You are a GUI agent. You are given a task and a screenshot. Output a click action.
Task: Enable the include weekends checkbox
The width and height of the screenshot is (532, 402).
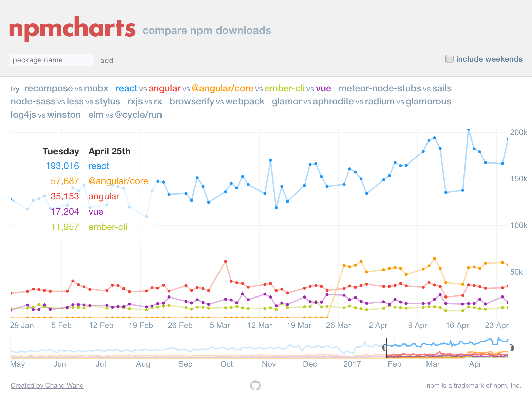click(x=450, y=59)
